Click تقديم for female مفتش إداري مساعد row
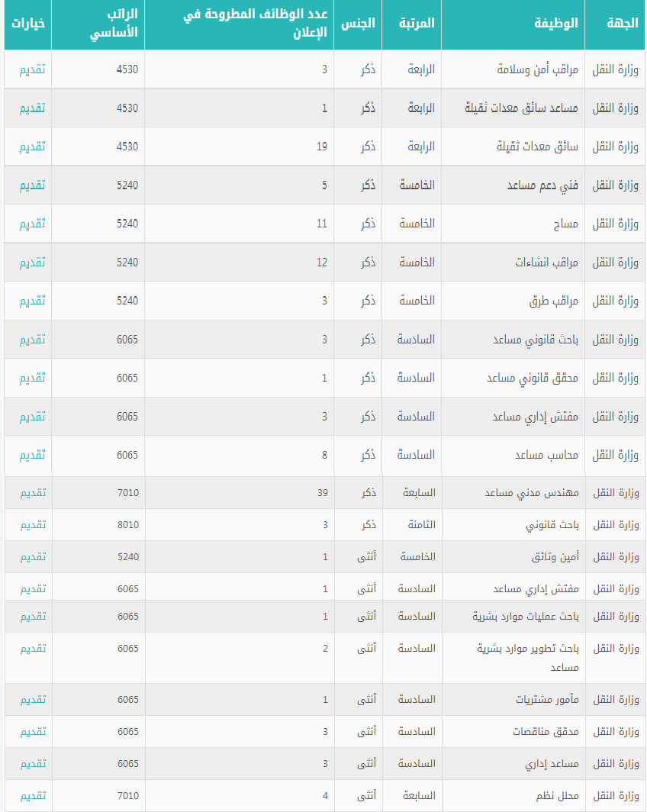The height and width of the screenshot is (812, 647). (33, 589)
